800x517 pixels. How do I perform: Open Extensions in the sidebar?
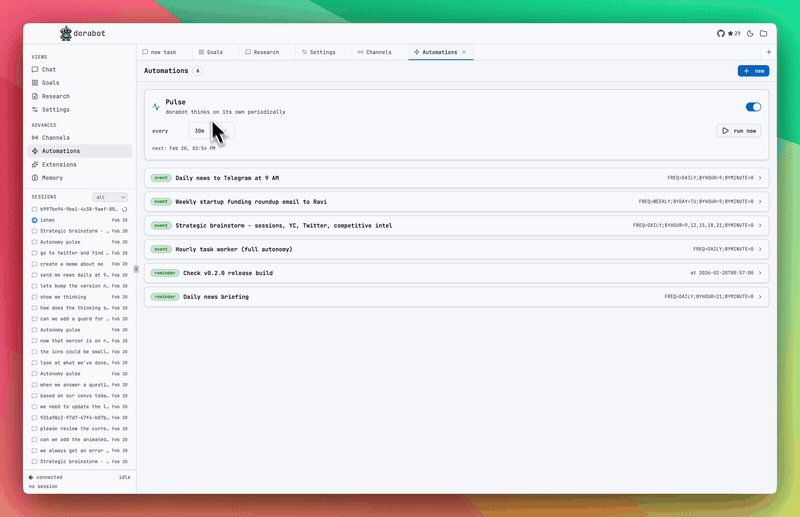[80, 165]
